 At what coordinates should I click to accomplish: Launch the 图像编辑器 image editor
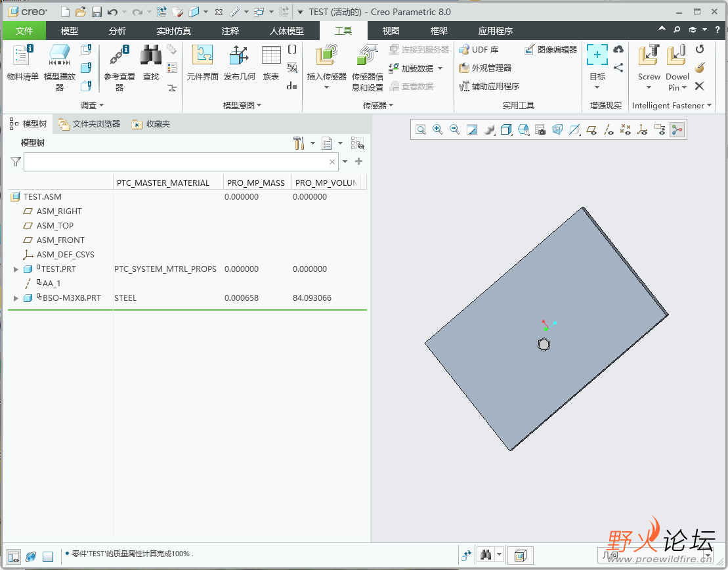pyautogui.click(x=551, y=49)
